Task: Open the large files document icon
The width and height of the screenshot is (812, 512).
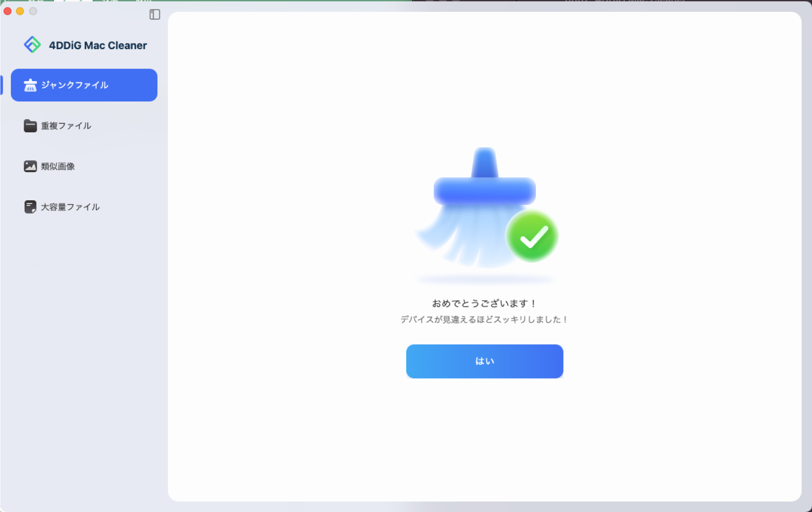Action: pyautogui.click(x=30, y=207)
